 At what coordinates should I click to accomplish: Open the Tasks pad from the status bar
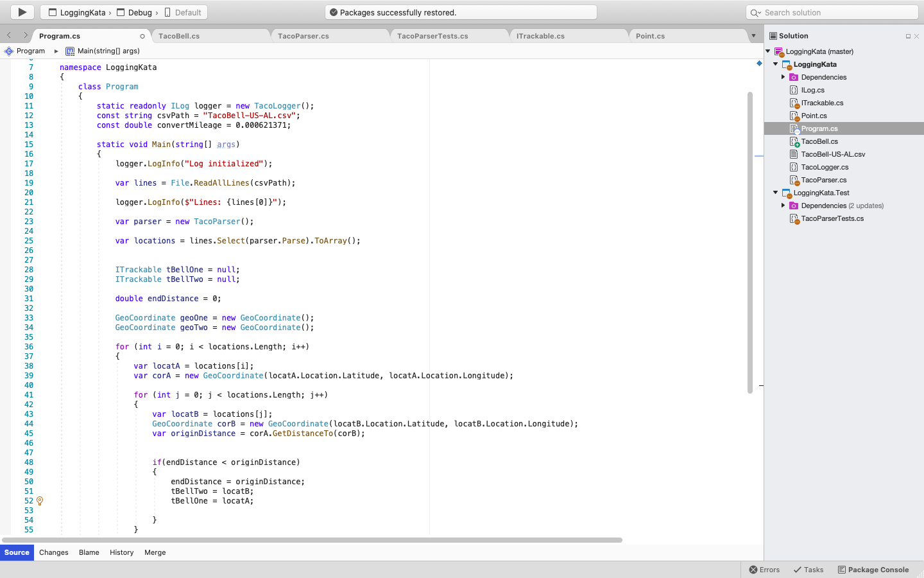809,570
